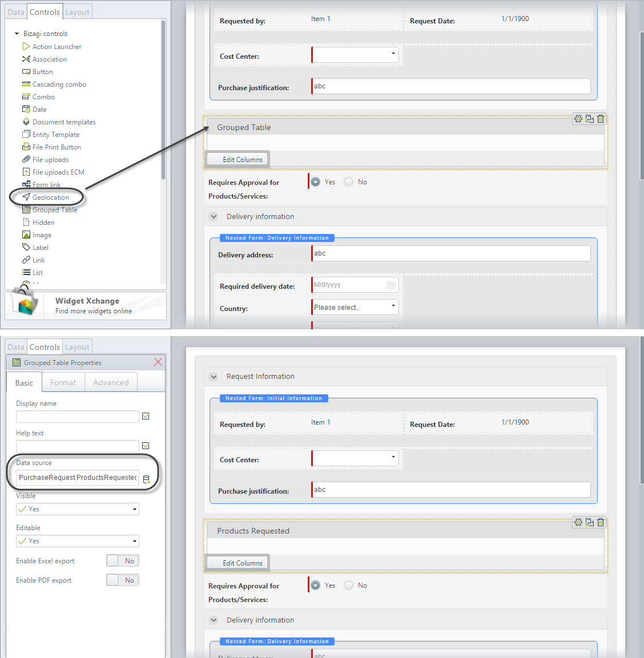
Task: Select the Entity Template control icon
Action: 26,134
